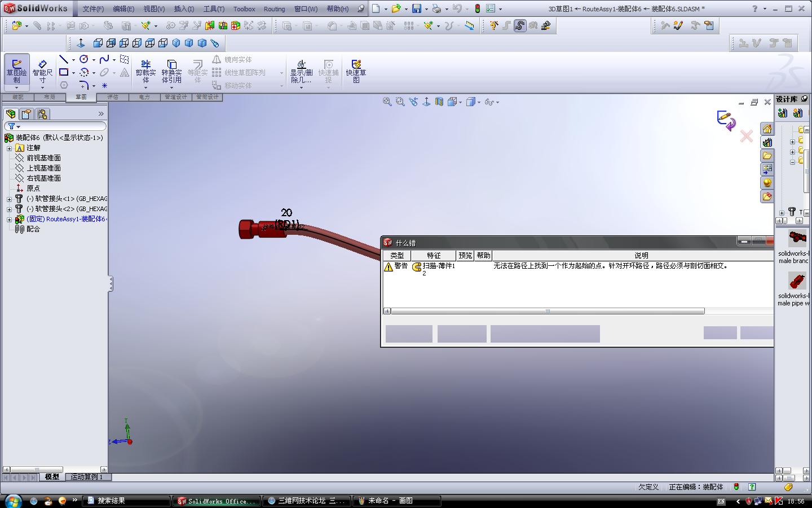The width and height of the screenshot is (812, 508).
Task: Pick the Arc sketch tool
Action: pos(84,72)
